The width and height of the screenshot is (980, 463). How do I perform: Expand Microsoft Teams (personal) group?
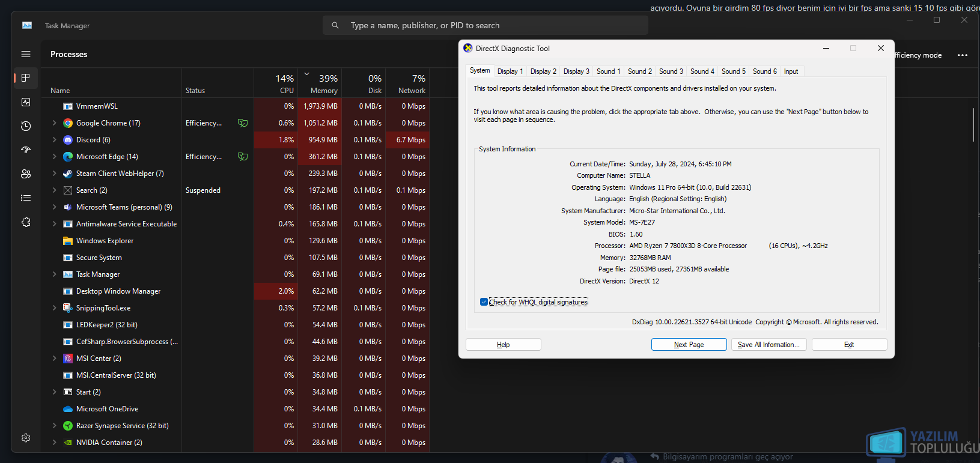pos(54,207)
